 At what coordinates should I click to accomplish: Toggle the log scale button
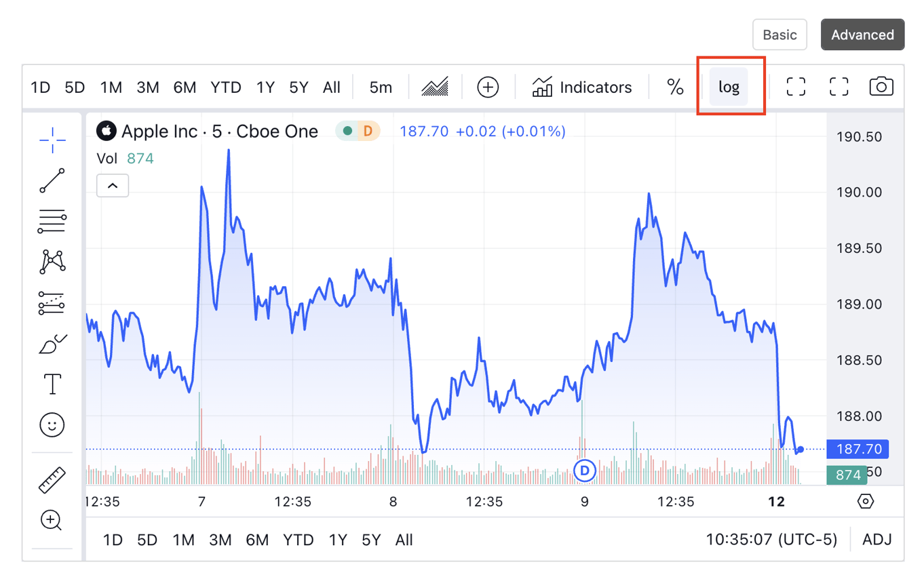(x=729, y=87)
